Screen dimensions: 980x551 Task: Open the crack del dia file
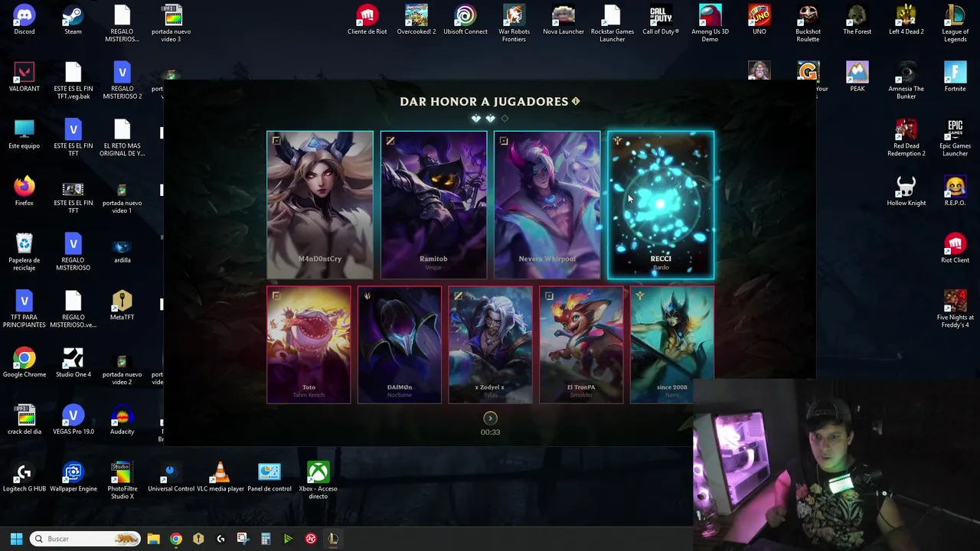24,419
